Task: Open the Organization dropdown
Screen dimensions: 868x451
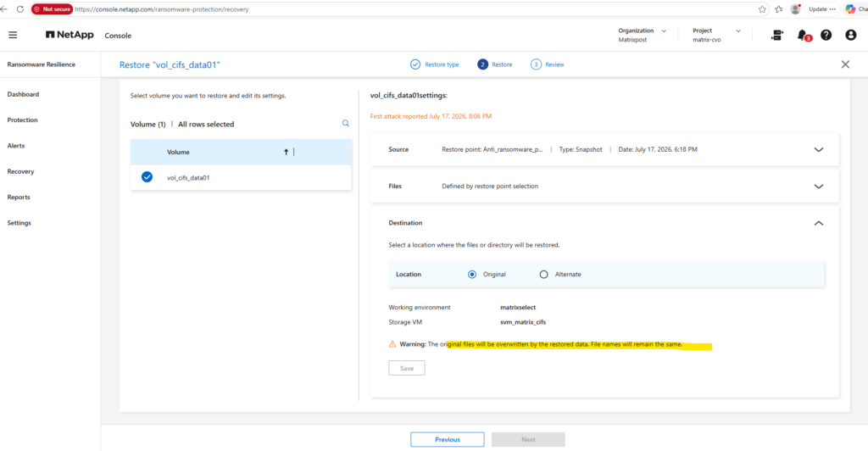Action: pyautogui.click(x=643, y=35)
